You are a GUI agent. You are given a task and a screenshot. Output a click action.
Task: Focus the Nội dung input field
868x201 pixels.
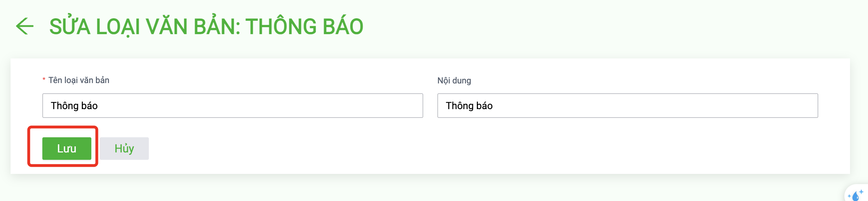tap(627, 106)
